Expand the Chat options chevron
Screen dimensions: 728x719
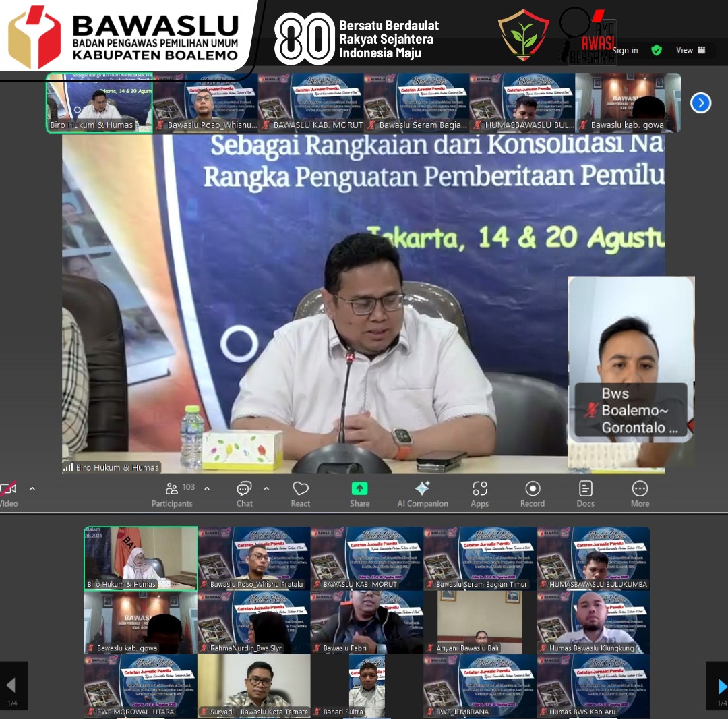[266, 488]
